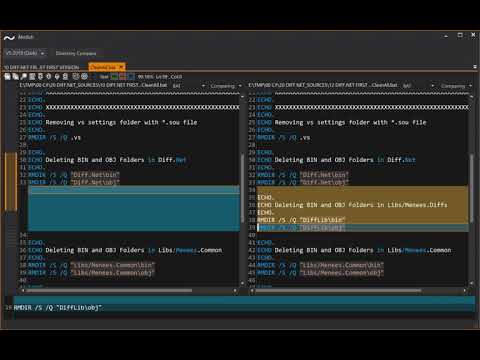The image size is (480, 360).
Task: Open the Directory Compare tab
Action: pyautogui.click(x=76, y=53)
